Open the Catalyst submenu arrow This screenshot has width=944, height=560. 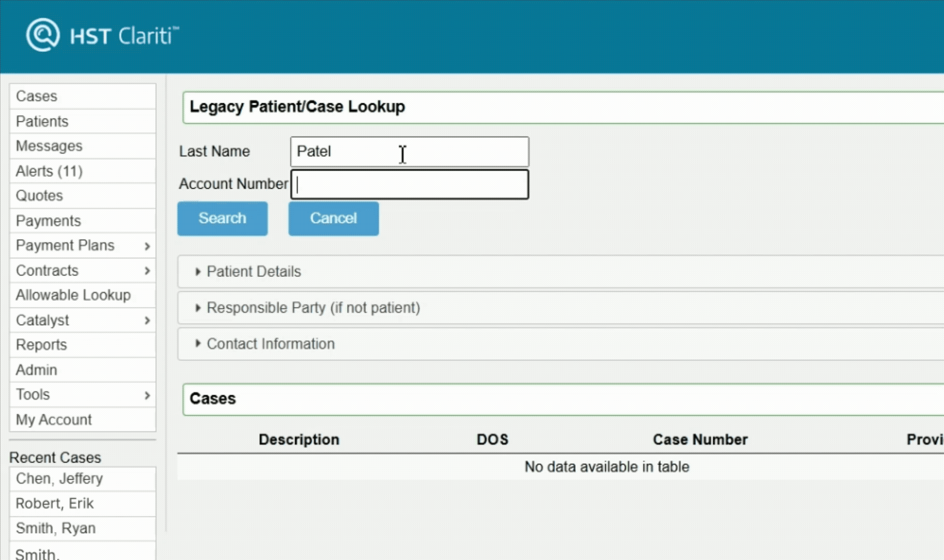coord(147,320)
